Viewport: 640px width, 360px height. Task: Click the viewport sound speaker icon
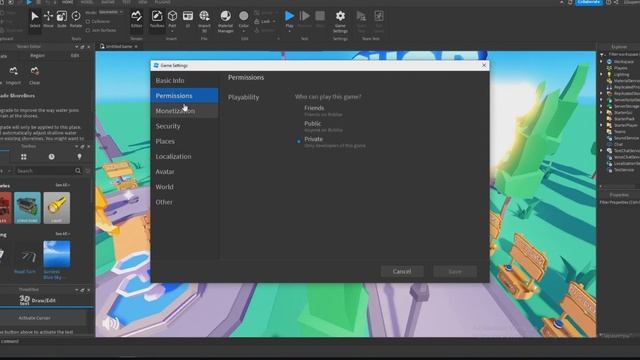pyautogui.click(x=110, y=323)
